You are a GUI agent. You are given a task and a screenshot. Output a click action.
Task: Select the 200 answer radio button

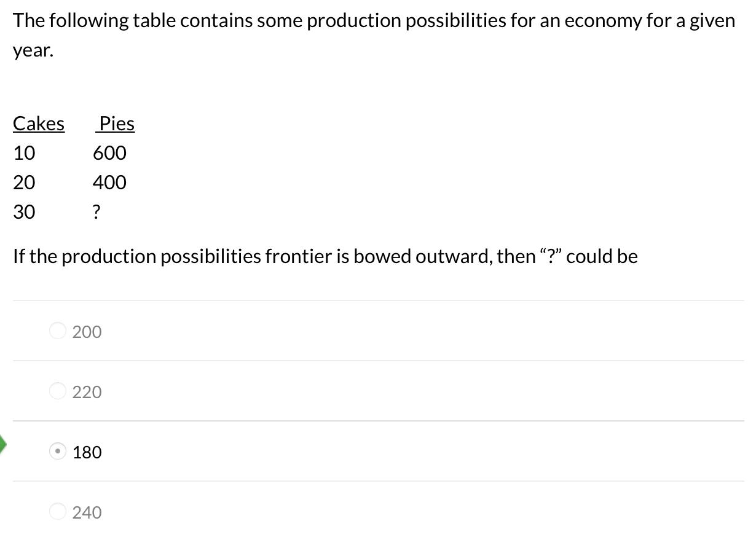click(57, 331)
